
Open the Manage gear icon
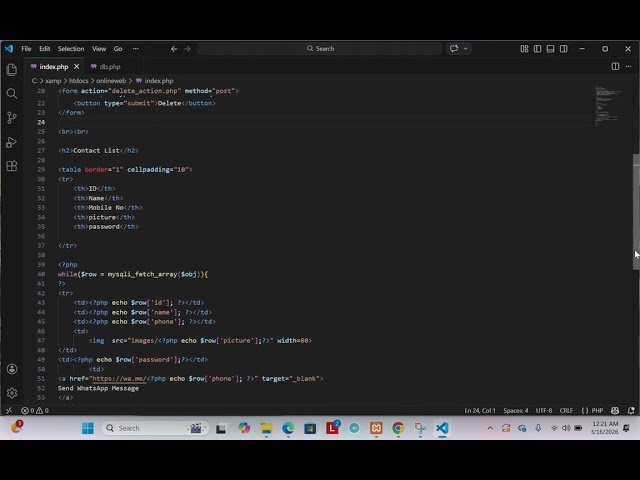(12, 393)
